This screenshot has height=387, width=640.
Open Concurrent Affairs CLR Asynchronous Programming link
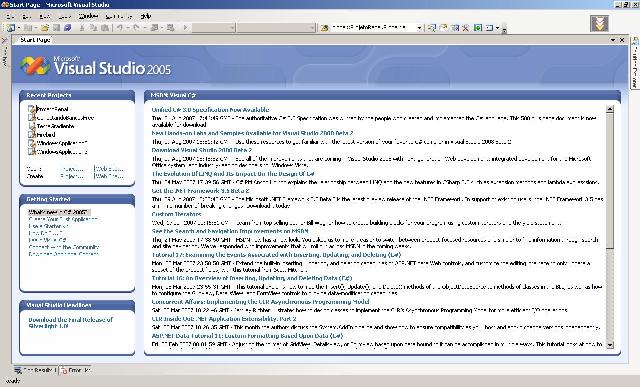click(x=260, y=302)
